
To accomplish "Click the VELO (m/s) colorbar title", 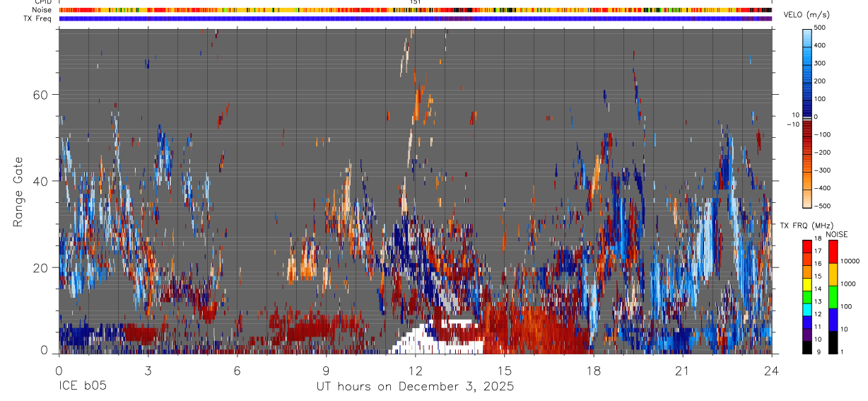I will 807,15.
